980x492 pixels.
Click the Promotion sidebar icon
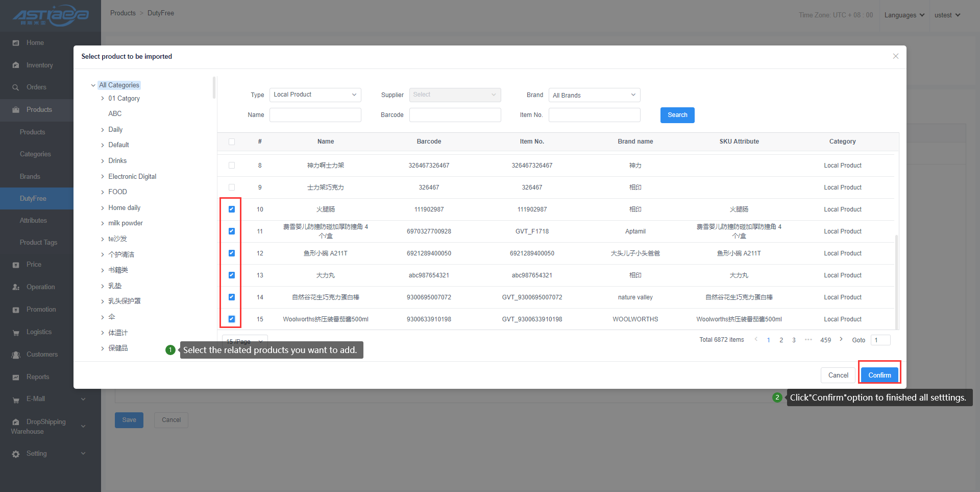[x=16, y=310]
